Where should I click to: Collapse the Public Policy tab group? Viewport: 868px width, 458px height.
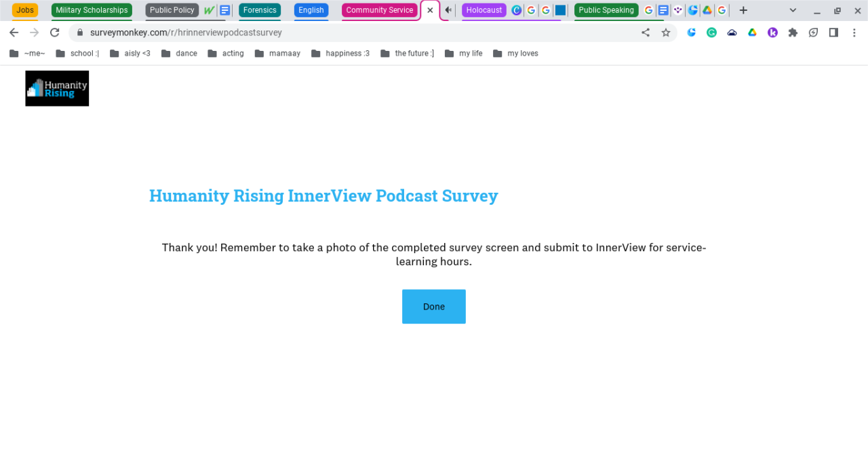tap(172, 10)
